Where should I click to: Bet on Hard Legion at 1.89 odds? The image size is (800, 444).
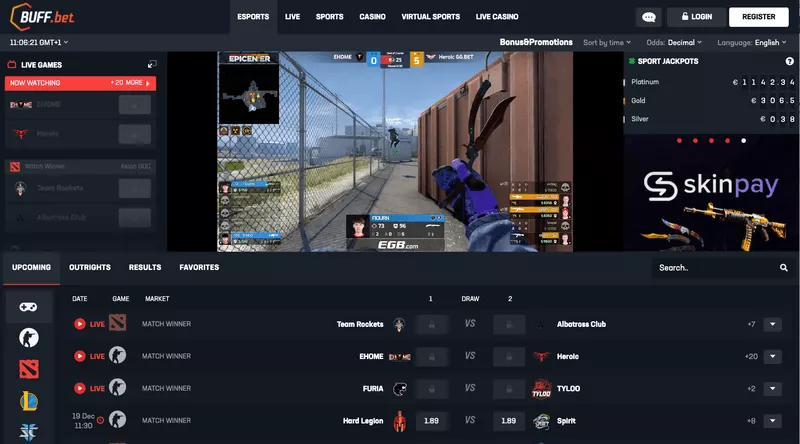click(x=431, y=421)
